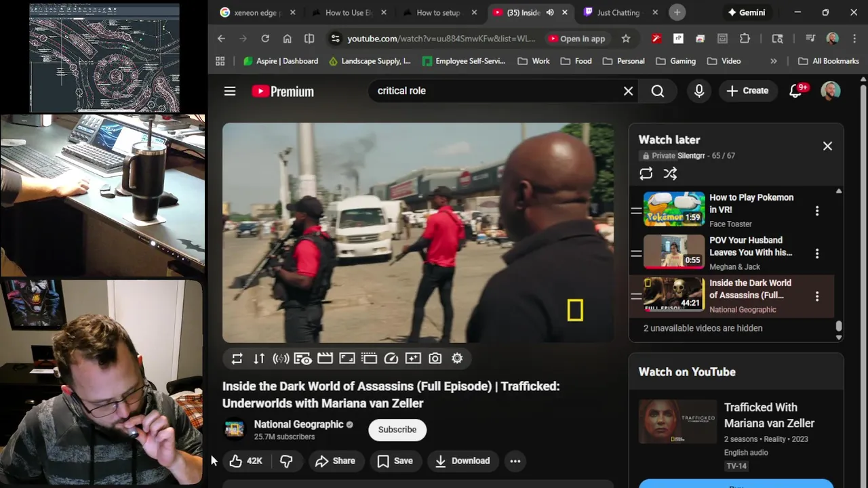Open the enhancer settings gear under video
Viewport: 868px width, 488px height.
point(457,359)
